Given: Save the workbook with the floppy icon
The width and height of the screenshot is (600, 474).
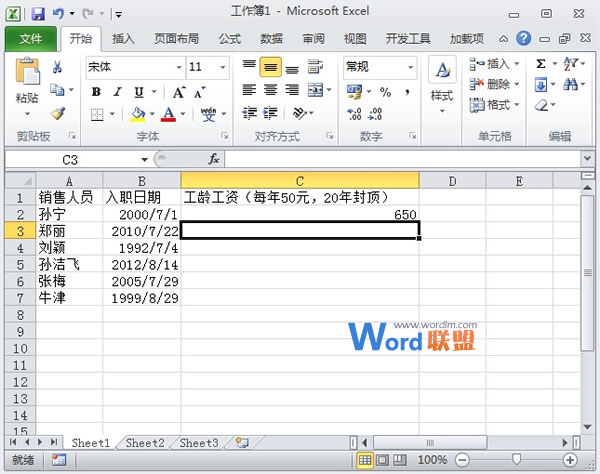Looking at the screenshot, I should [x=38, y=14].
